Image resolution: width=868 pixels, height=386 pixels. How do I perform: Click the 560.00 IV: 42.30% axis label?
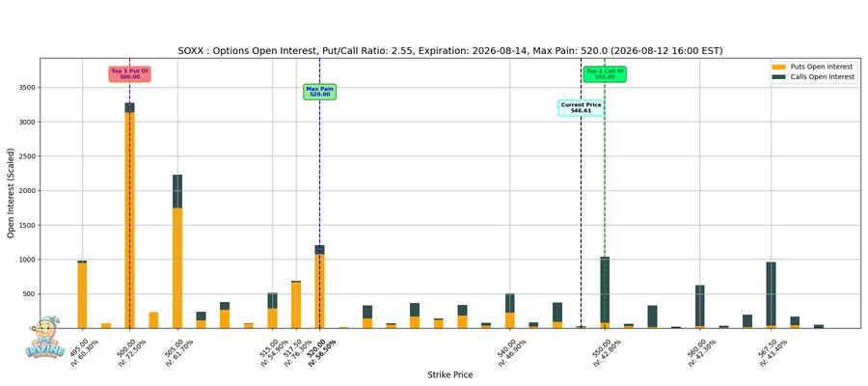click(x=702, y=351)
